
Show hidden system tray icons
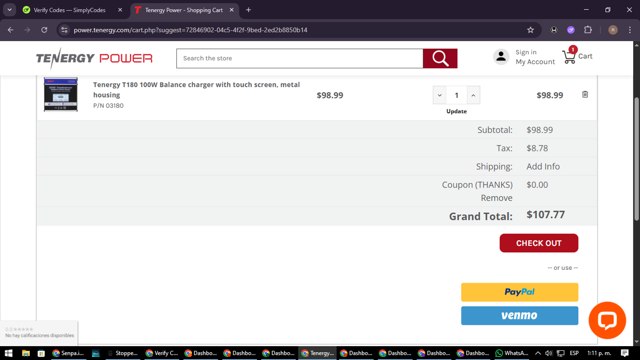(538, 353)
